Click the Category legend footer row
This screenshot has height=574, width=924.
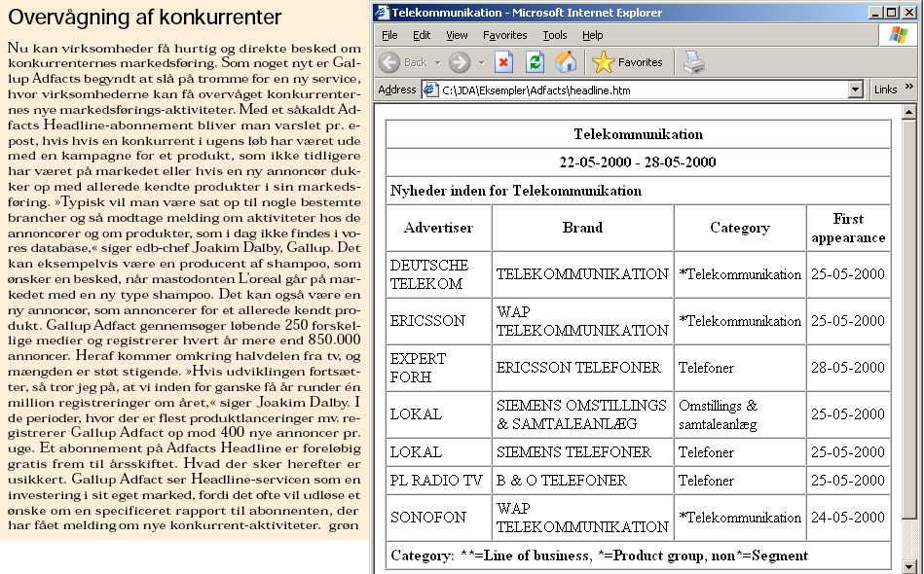(x=638, y=556)
